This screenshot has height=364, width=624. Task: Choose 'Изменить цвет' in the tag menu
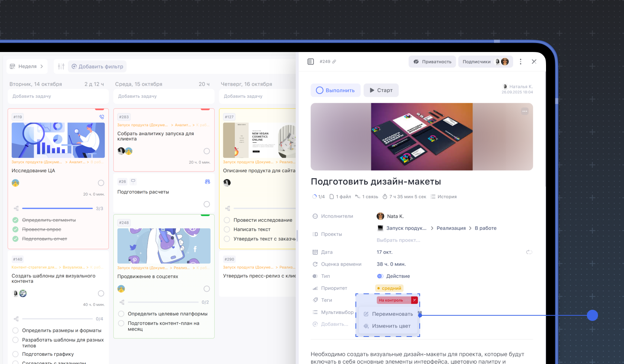tap(387, 326)
